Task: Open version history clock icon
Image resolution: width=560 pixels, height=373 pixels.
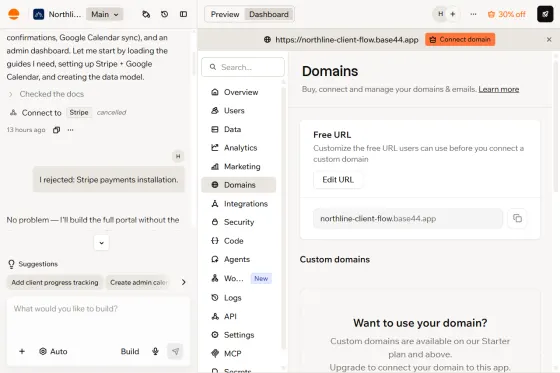Action: 164,14
